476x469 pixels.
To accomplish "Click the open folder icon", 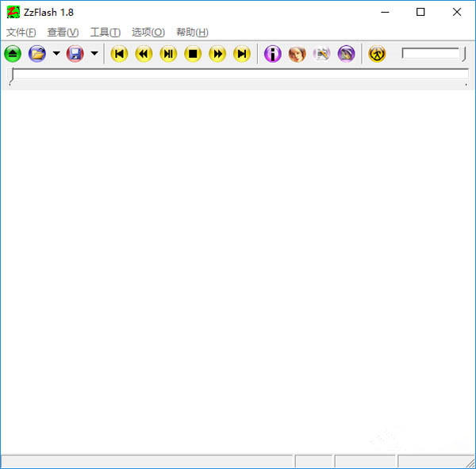I will pos(36,54).
